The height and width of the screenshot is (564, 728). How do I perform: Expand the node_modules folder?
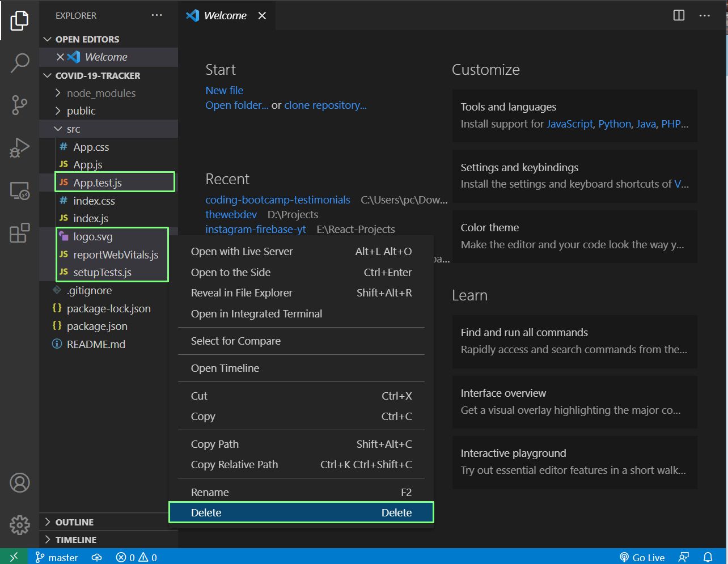coord(109,93)
